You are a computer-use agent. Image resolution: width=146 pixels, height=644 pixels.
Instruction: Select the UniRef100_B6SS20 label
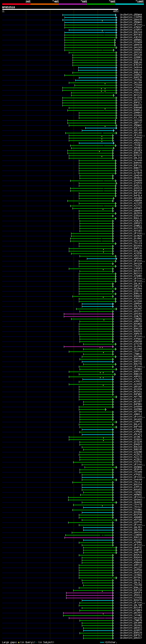(131, 95)
